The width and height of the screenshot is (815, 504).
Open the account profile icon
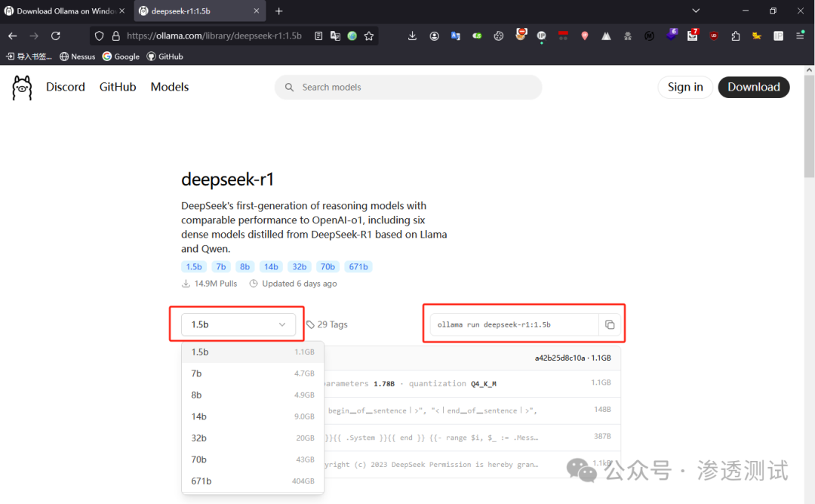point(434,36)
